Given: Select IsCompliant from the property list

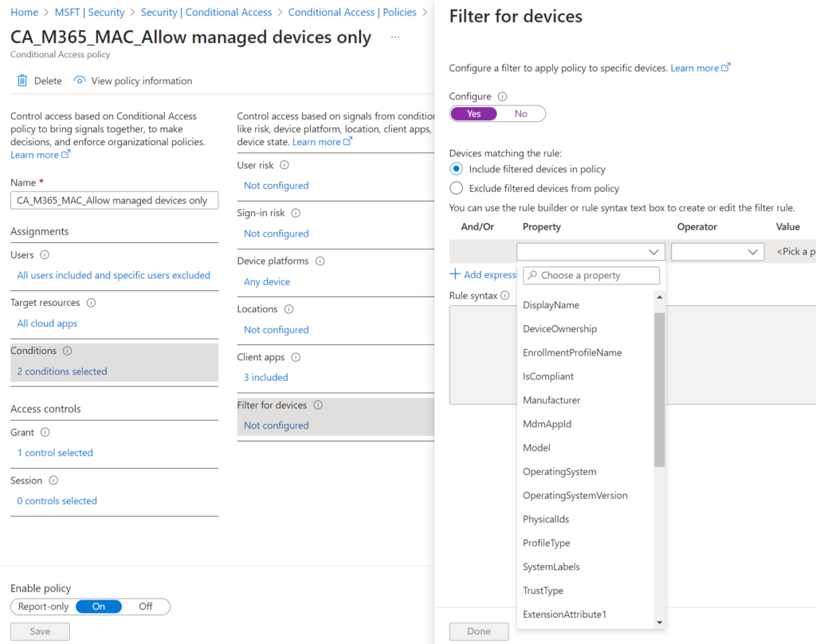Looking at the screenshot, I should (549, 376).
